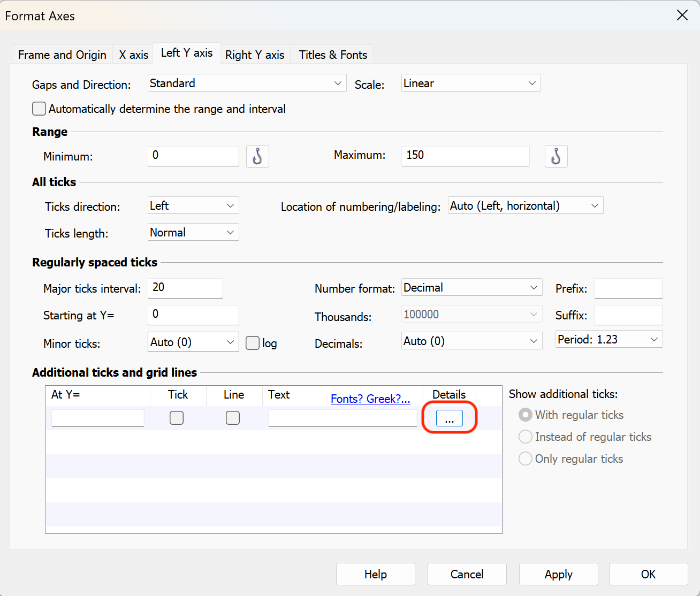The image size is (700, 596).
Task: Select the Only regular ticks option
Action: [x=525, y=459]
